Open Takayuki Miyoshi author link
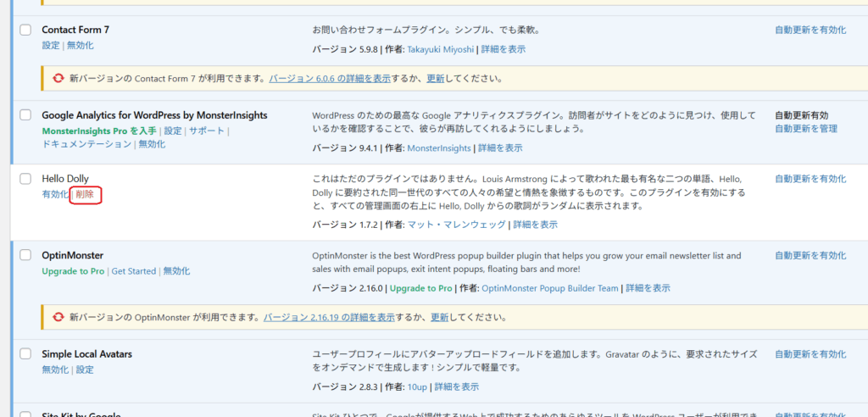The height and width of the screenshot is (417, 868). tap(441, 49)
